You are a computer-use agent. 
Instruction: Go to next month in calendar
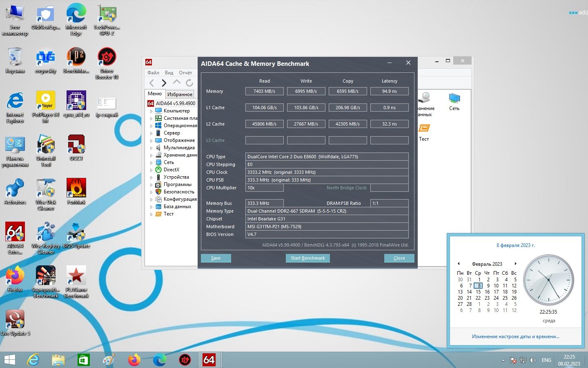pyautogui.click(x=515, y=264)
